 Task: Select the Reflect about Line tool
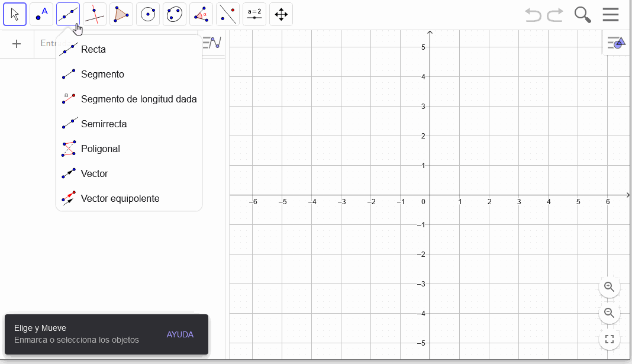(x=228, y=15)
